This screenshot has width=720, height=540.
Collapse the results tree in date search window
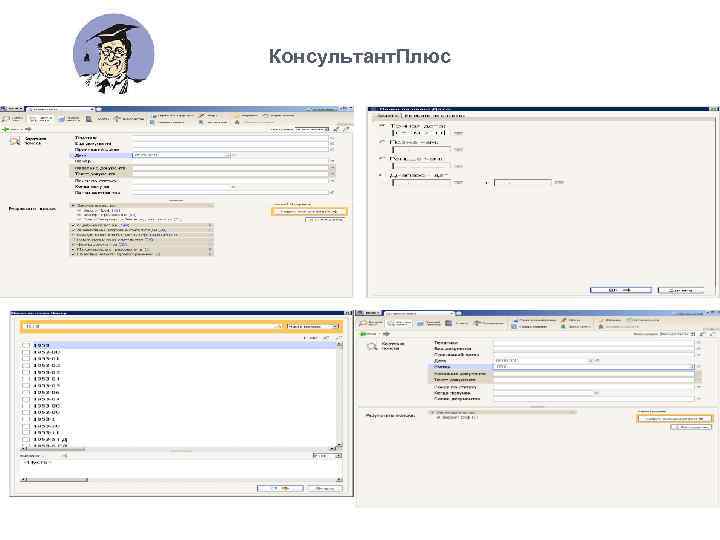pos(73,206)
